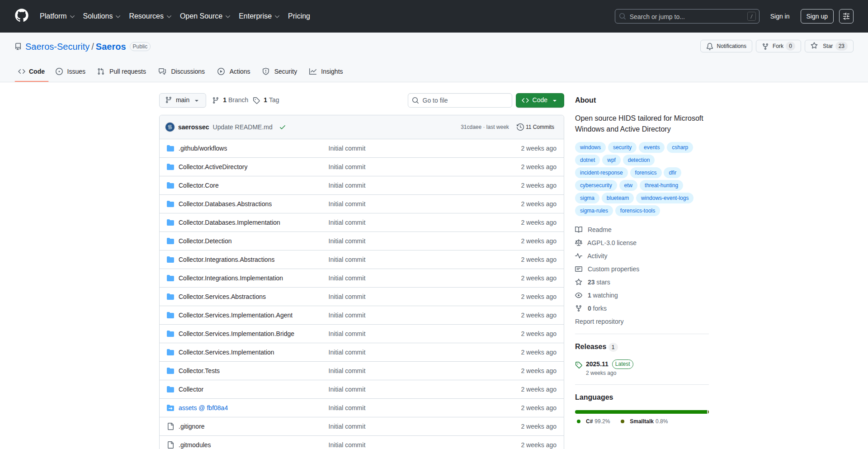
Task: Open the appearance settings icon button
Action: point(846,16)
